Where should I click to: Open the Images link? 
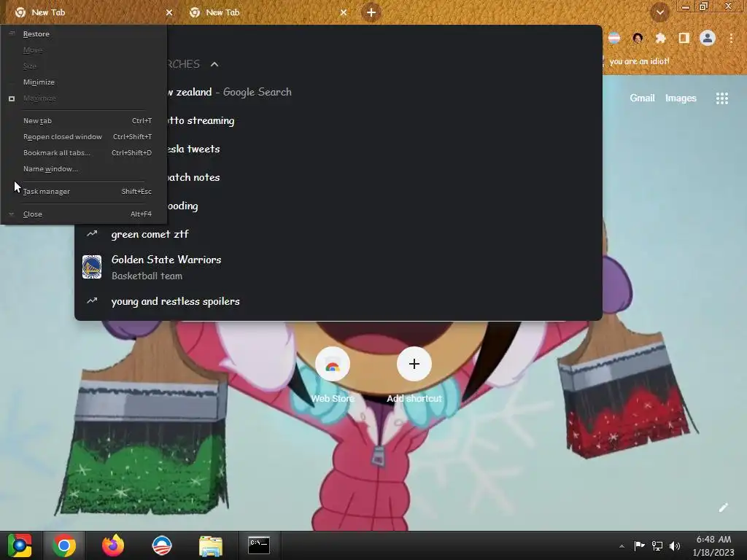click(681, 98)
